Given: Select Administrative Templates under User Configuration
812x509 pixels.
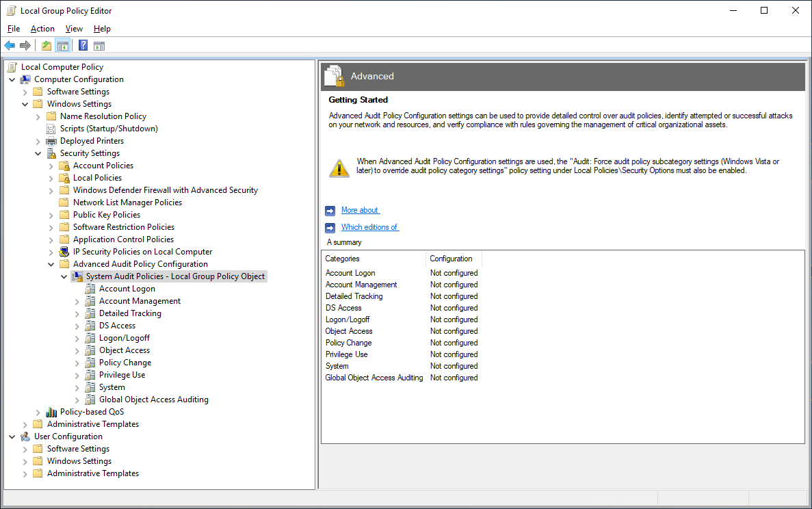Looking at the screenshot, I should tap(93, 473).
